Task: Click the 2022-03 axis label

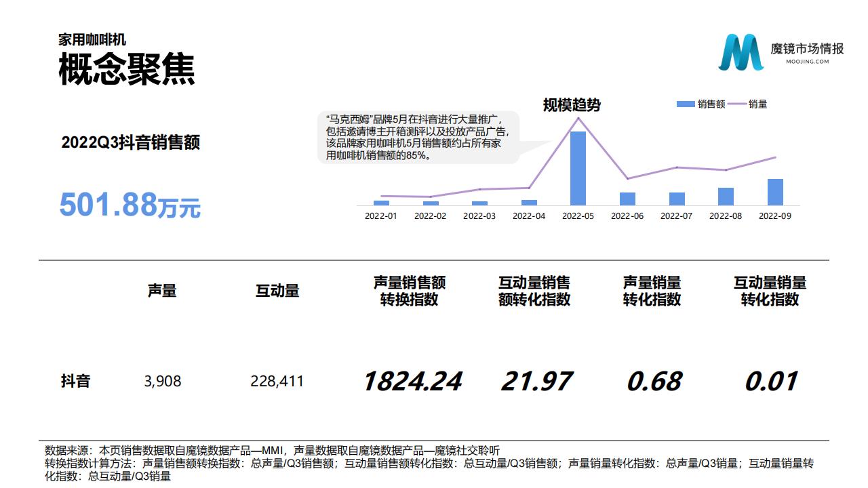Action: (x=479, y=216)
